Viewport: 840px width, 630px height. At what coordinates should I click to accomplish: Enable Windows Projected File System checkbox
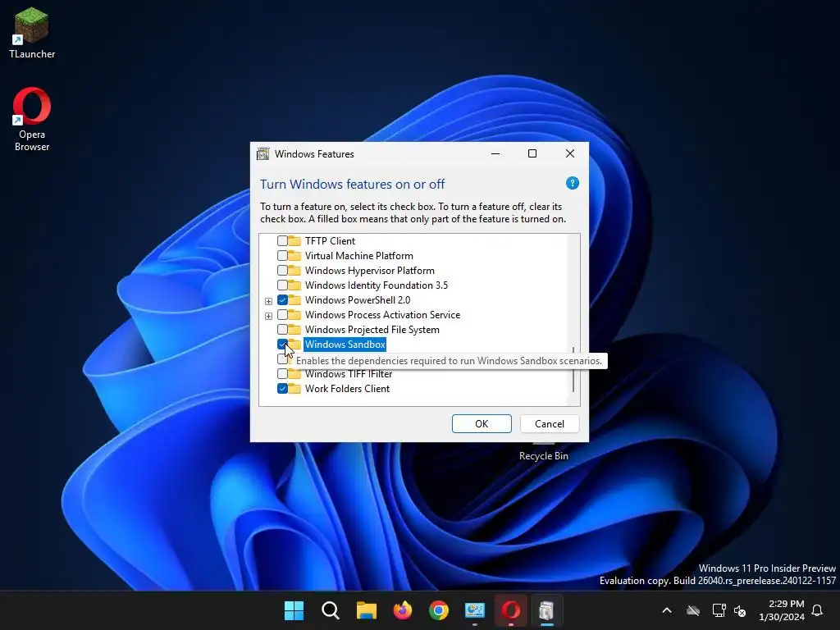(x=282, y=330)
